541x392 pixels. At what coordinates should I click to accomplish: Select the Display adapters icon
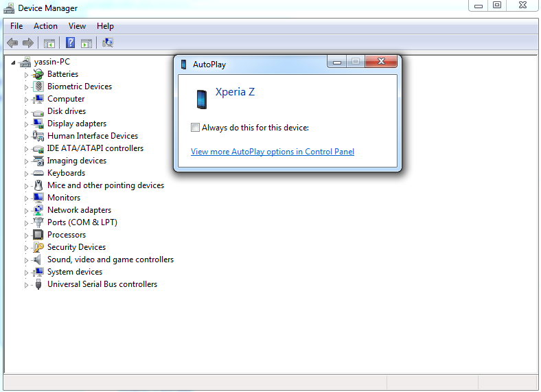click(38, 124)
